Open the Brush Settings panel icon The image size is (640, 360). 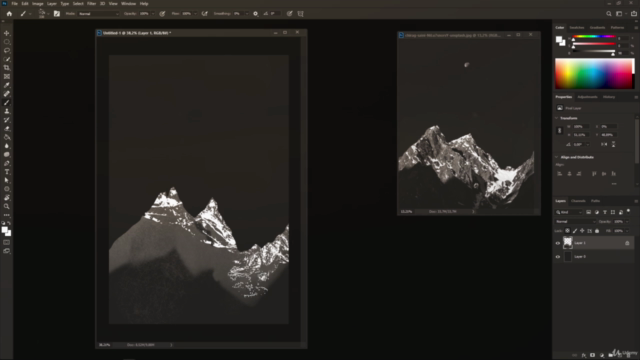point(57,13)
